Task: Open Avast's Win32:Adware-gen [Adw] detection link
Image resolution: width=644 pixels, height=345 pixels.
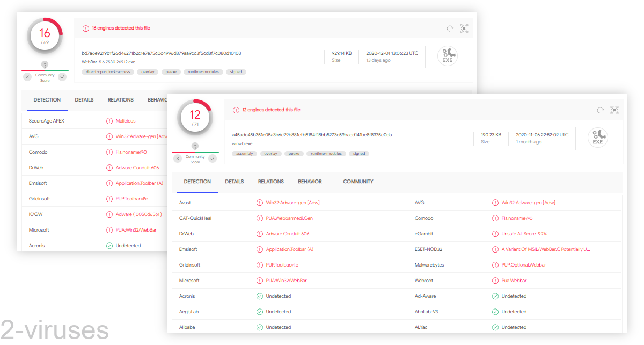Action: click(x=293, y=202)
